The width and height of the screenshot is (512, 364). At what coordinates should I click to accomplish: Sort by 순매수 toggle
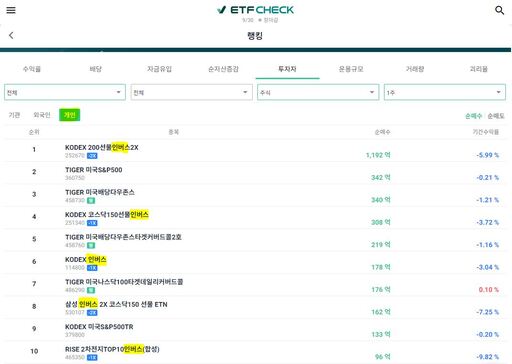click(x=473, y=116)
